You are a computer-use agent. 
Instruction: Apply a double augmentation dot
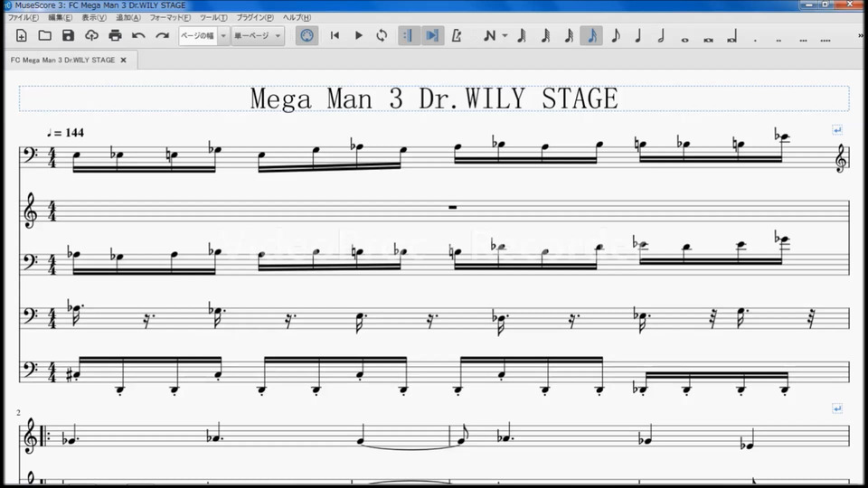coord(778,39)
